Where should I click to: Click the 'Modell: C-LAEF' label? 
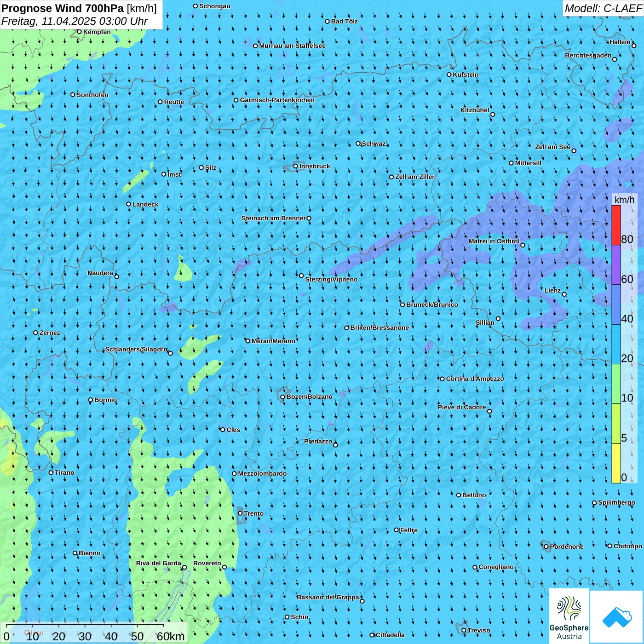pos(603,8)
